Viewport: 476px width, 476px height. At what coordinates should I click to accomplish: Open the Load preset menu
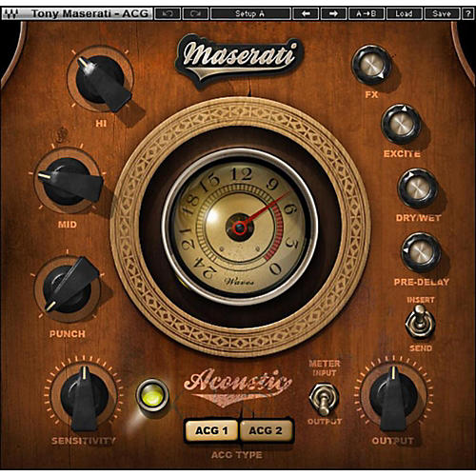(x=404, y=13)
